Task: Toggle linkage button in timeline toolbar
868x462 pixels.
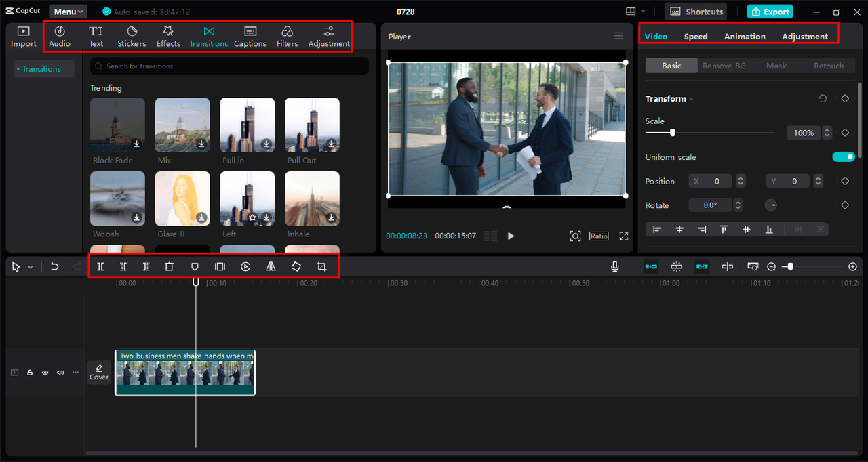Action: (x=702, y=267)
